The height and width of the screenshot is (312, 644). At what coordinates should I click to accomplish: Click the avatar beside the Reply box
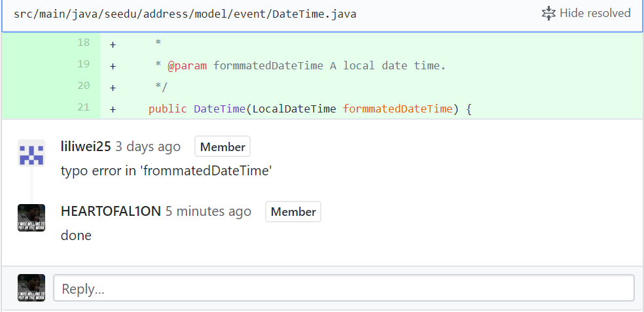(x=31, y=288)
